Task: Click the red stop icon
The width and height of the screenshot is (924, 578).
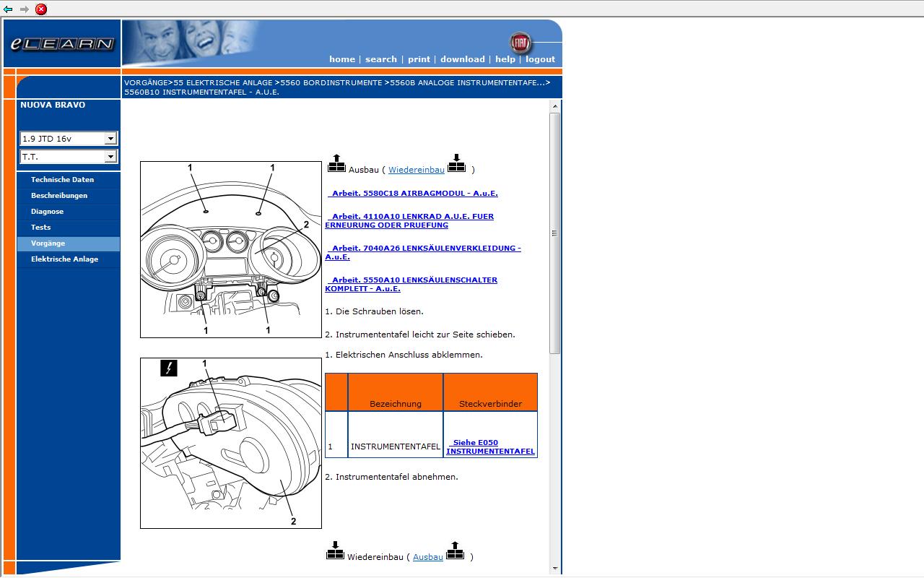Action: (41, 9)
